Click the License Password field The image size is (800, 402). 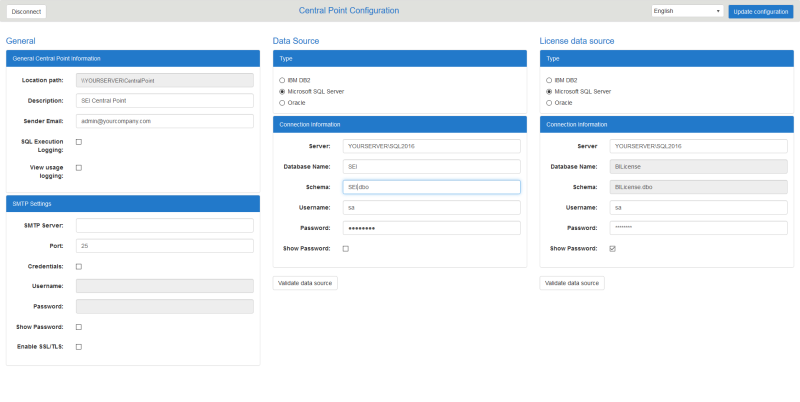[698, 228]
